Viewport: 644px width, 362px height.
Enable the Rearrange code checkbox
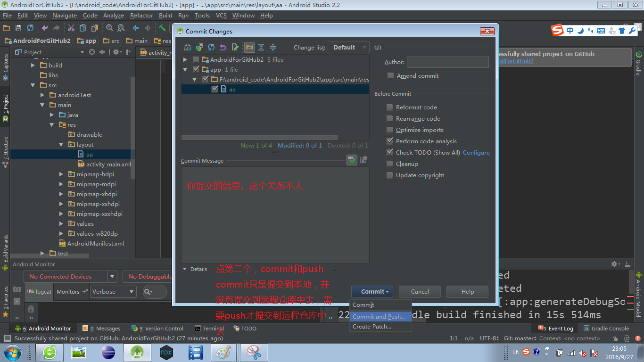[389, 118]
